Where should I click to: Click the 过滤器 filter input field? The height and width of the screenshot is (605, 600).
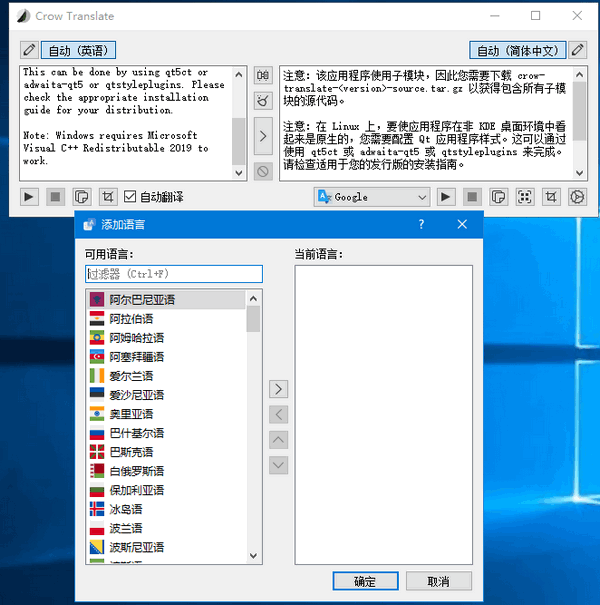pyautogui.click(x=174, y=274)
